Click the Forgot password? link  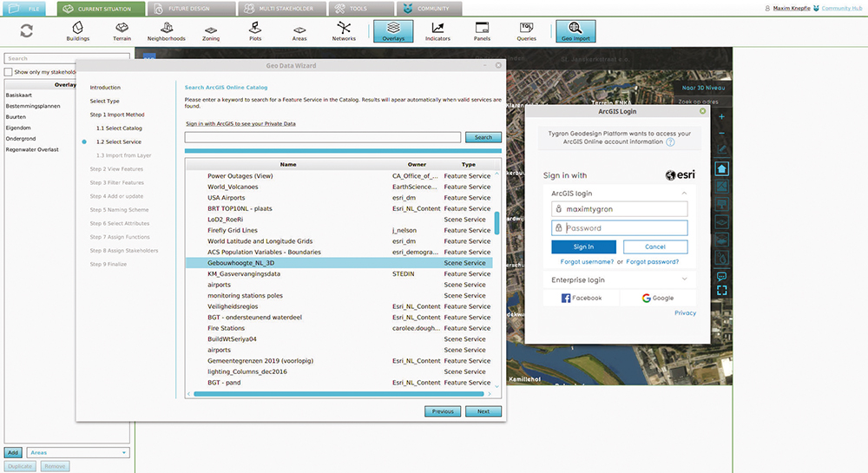point(653,261)
